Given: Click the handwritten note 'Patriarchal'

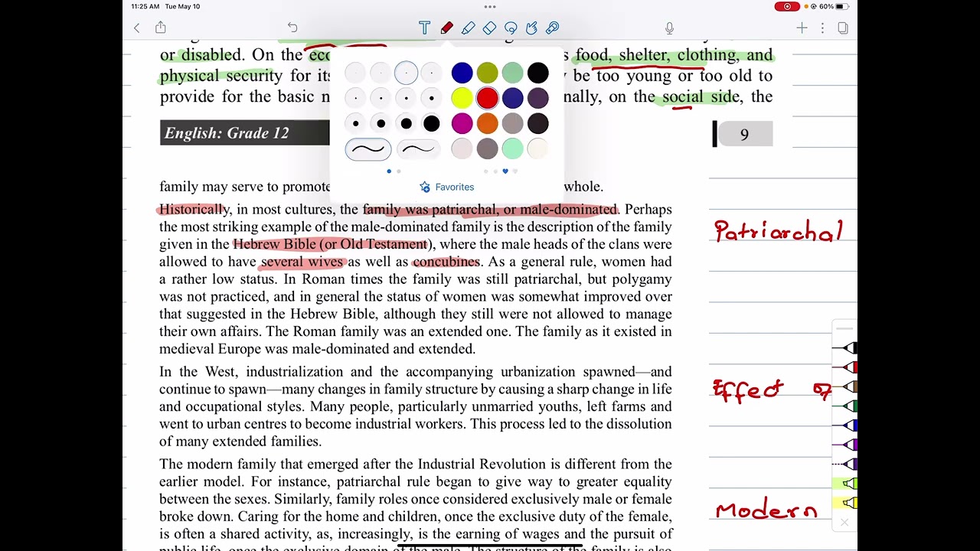Looking at the screenshot, I should (x=778, y=230).
